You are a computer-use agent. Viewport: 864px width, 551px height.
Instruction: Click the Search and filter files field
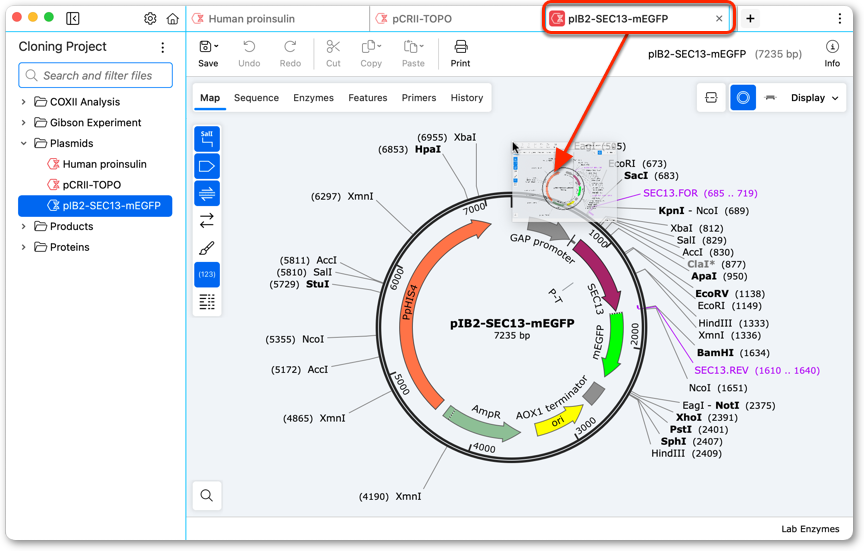pyautogui.click(x=95, y=75)
